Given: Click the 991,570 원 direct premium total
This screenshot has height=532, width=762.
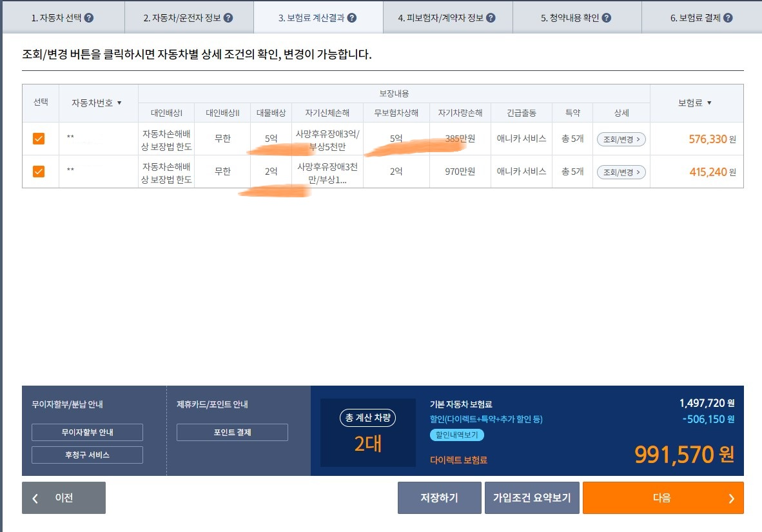Looking at the screenshot, I should click(684, 455).
